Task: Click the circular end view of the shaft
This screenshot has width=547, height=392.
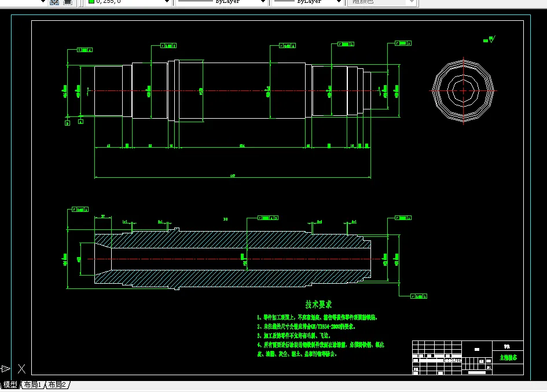Action: pos(463,91)
